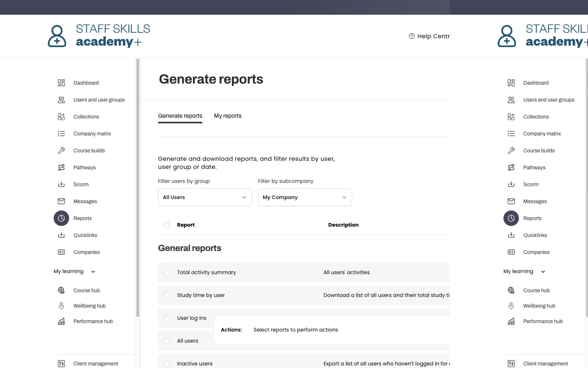Open Course hub globe icon, left sidebar
This screenshot has height=368, width=588.
[x=61, y=290]
